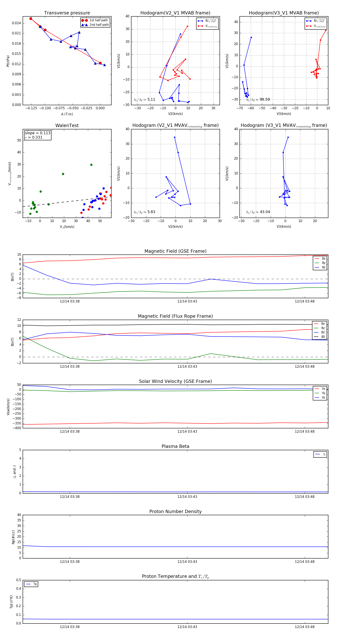This screenshot has height=644, width=351.
Task: Select the By' legend entry in Flux Rope plot
Action: pyautogui.click(x=320, y=328)
